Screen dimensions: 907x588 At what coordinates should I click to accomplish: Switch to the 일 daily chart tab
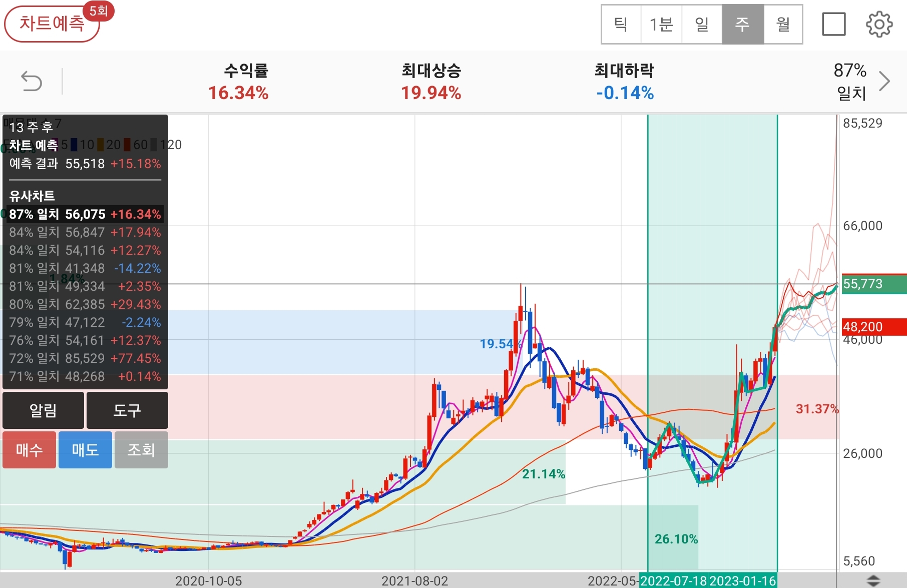702,24
